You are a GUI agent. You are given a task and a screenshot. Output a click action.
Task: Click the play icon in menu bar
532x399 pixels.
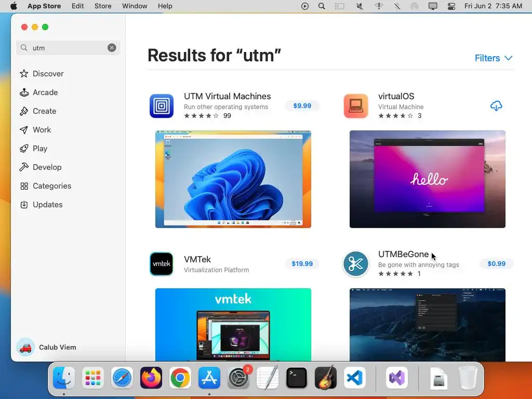(304, 6)
